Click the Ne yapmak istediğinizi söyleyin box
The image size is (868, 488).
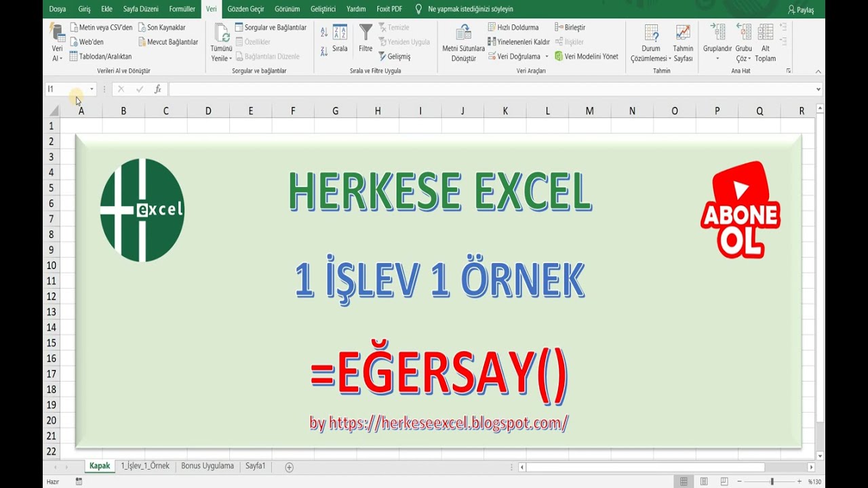[x=470, y=9]
